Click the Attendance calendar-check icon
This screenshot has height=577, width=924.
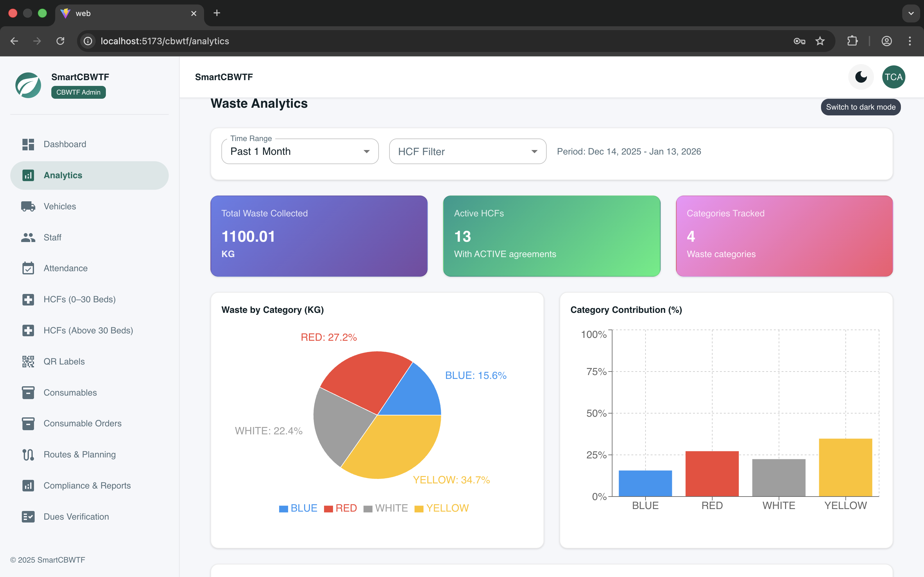pos(28,268)
